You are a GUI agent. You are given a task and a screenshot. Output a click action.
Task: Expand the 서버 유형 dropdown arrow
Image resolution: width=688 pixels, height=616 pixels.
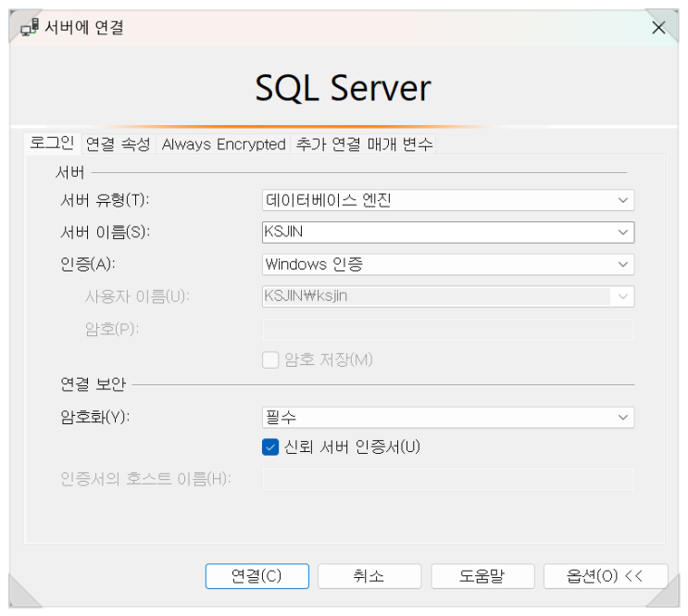622,200
